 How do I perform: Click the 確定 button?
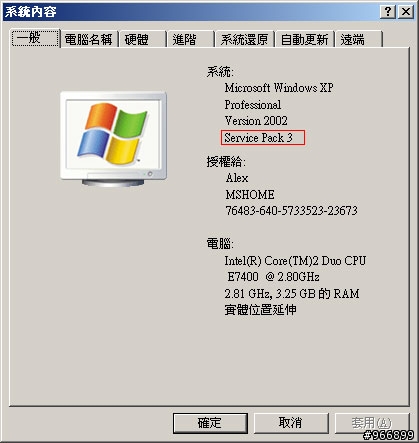210,423
